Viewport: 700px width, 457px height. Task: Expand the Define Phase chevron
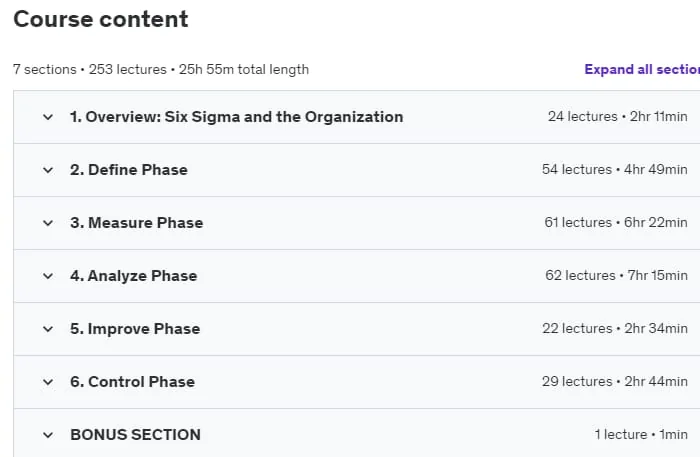(x=48, y=170)
